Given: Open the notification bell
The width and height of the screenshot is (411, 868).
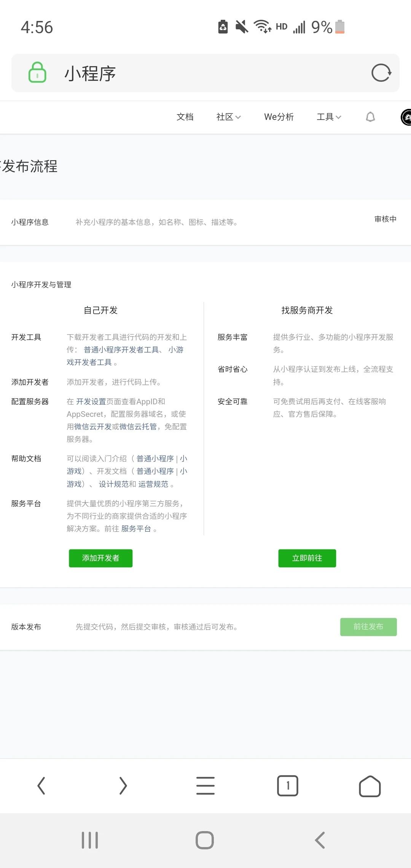Looking at the screenshot, I should click(370, 117).
